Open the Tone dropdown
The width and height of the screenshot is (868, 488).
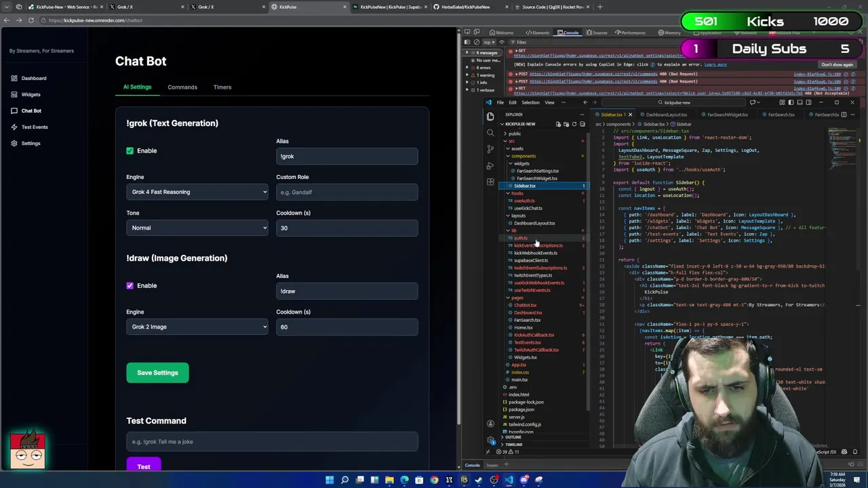point(197,228)
